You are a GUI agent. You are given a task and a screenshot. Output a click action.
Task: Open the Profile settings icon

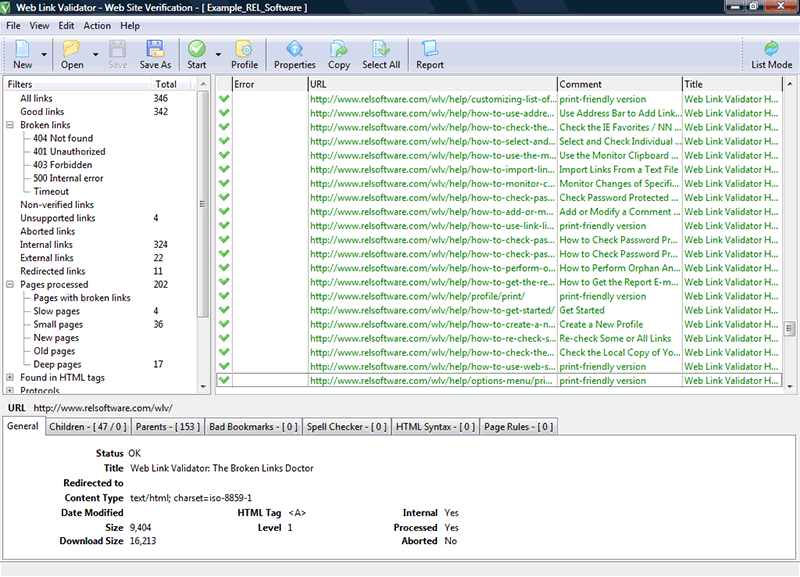(x=245, y=48)
